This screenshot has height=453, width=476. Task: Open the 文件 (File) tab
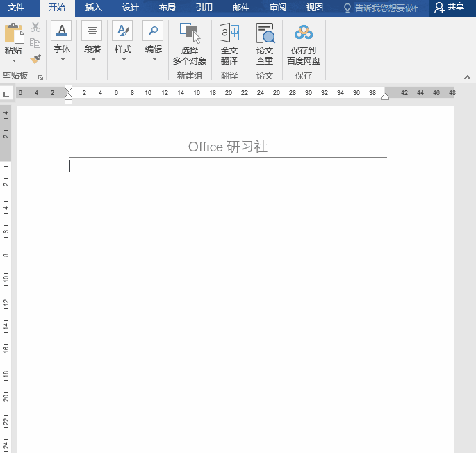tap(16, 8)
